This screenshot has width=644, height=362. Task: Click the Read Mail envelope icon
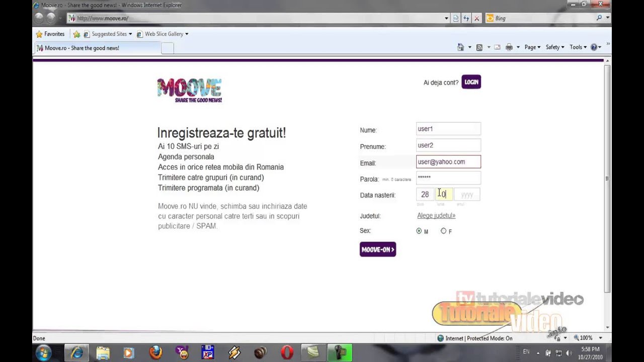[497, 47]
